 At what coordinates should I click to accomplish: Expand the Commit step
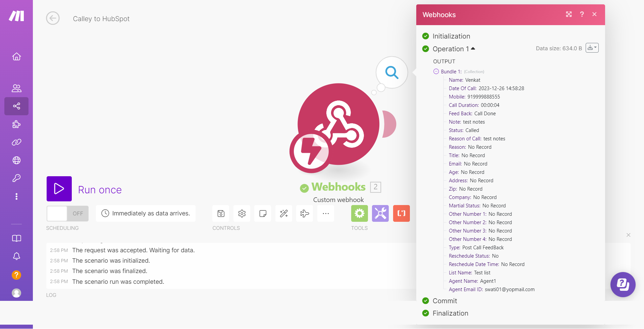coord(445,301)
